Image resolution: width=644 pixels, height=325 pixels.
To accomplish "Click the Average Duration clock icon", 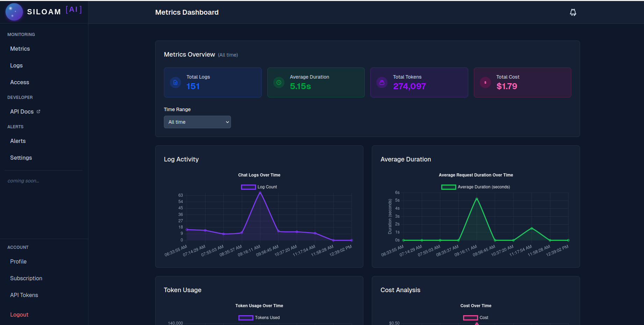I will click(279, 82).
